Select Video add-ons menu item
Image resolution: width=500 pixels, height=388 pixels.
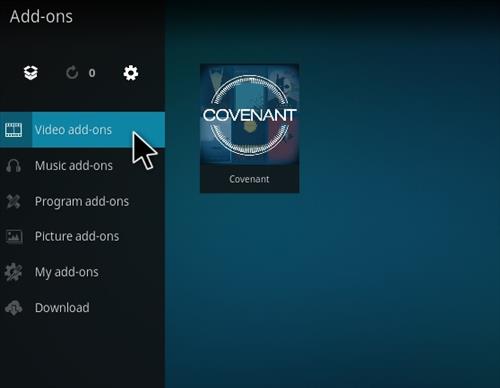[82, 130]
